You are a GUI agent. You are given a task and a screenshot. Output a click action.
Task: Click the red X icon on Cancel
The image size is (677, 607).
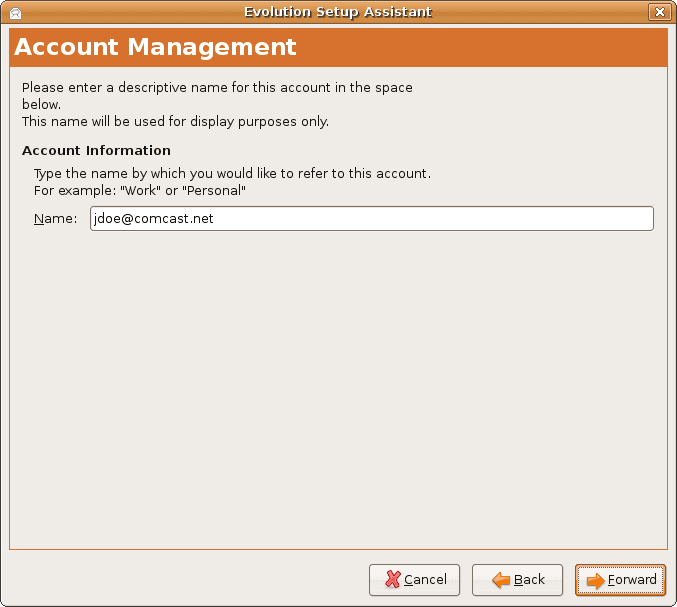[392, 580]
